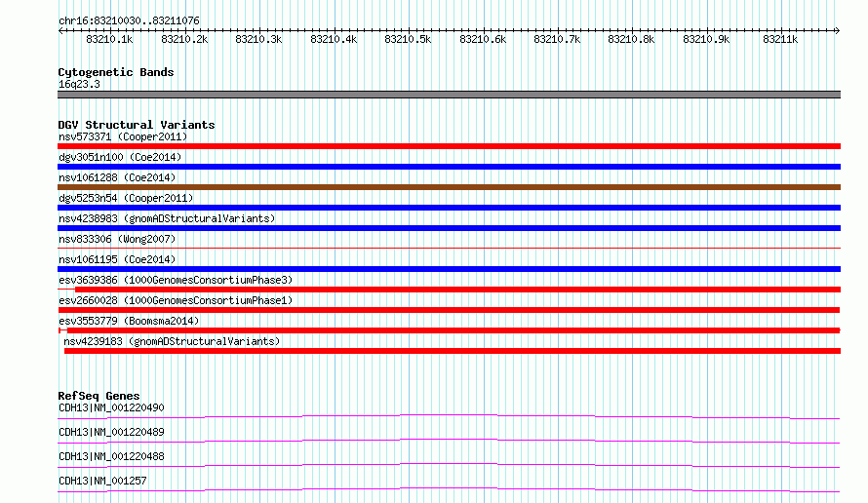The image size is (868, 503).
Task: Click the 83211k ruler tick label
Action: pos(780,39)
